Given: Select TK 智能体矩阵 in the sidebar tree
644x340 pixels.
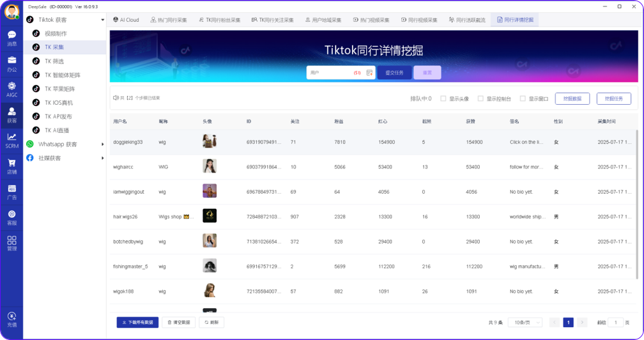Looking at the screenshot, I should coord(63,75).
